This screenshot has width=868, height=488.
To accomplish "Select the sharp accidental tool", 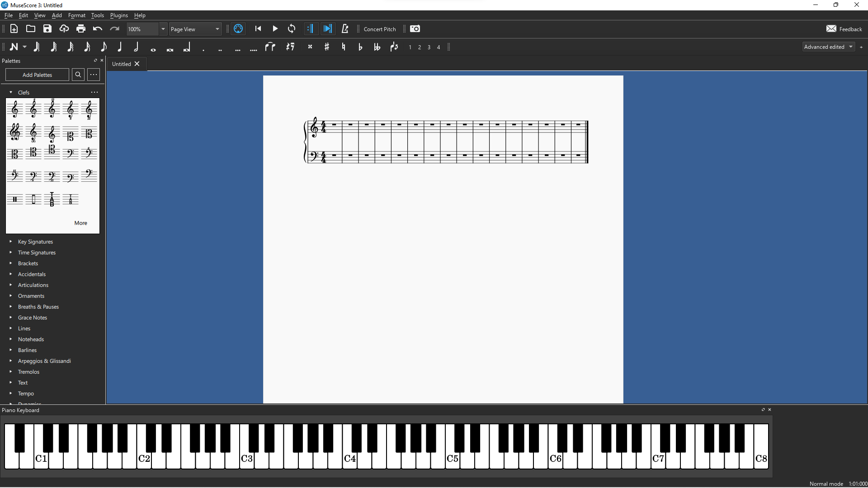I will pyautogui.click(x=327, y=47).
